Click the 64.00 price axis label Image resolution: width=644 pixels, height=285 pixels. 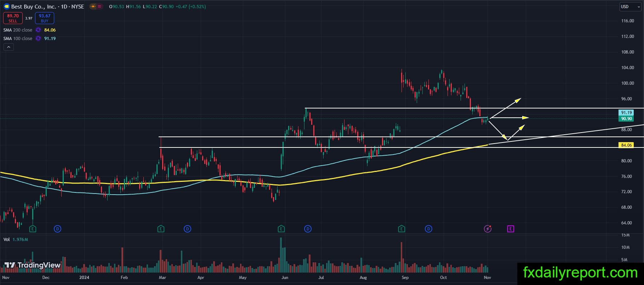626,223
